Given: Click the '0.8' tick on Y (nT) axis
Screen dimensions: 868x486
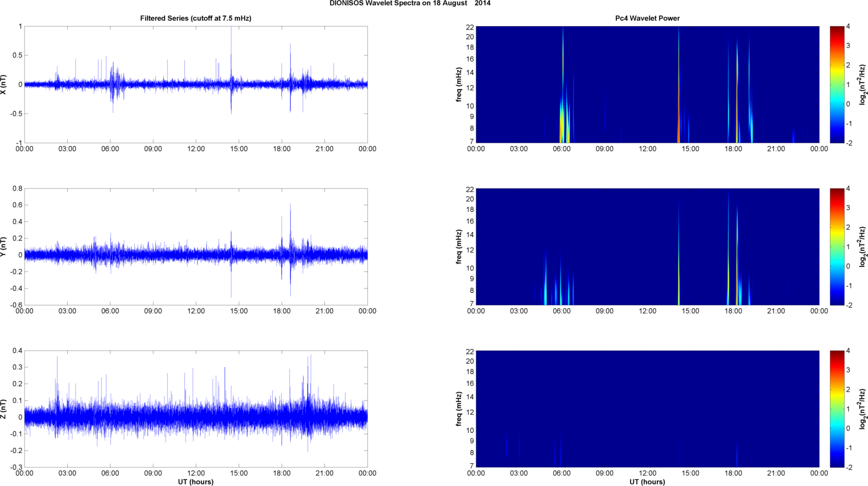Looking at the screenshot, I should point(17,188).
